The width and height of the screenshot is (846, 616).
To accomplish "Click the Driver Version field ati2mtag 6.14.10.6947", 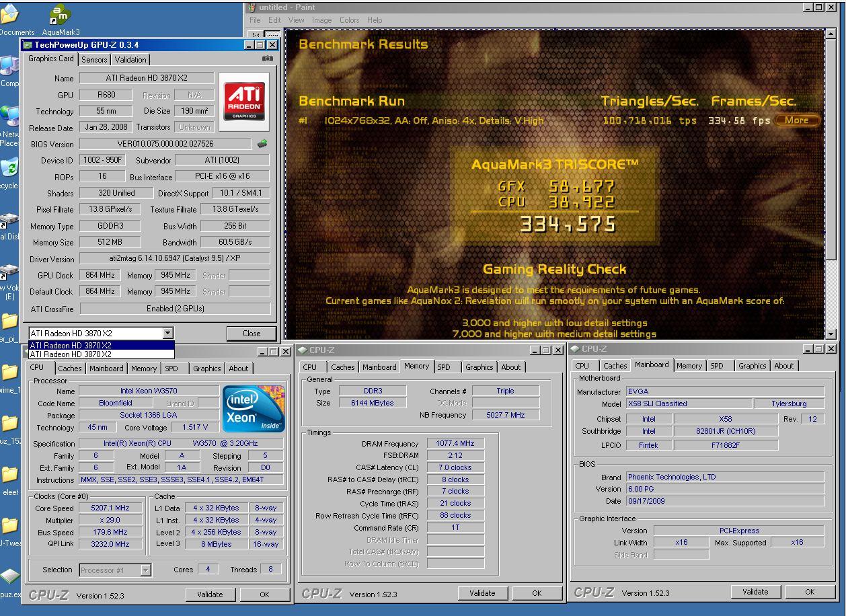I will (174, 259).
